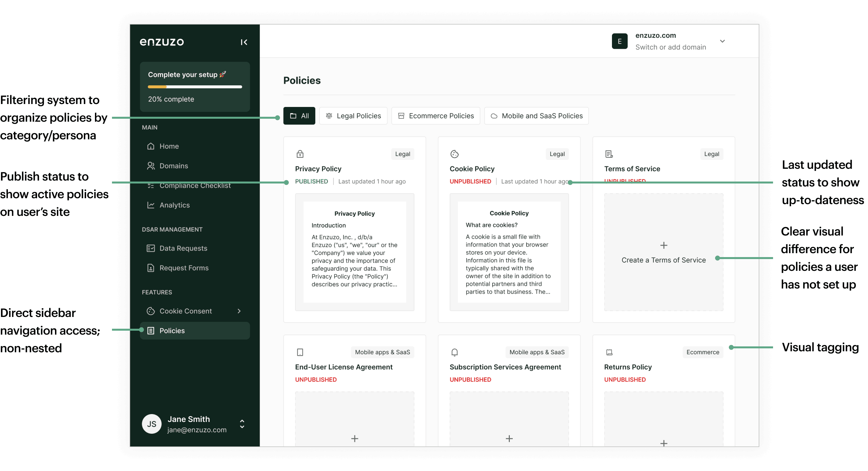Open the Data Requests sidebar item
This screenshot has height=471, width=868.
click(x=183, y=248)
